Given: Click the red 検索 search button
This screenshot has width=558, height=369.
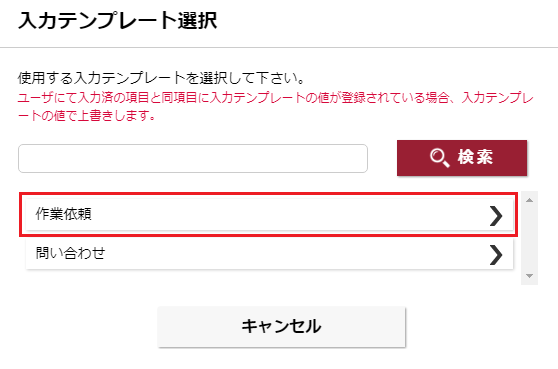Looking at the screenshot, I should click(462, 158).
